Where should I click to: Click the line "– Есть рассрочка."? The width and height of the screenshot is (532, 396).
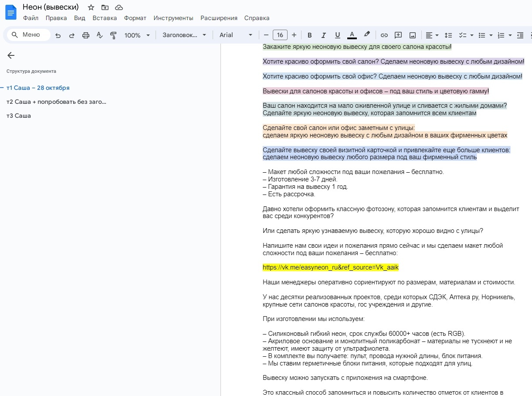[x=289, y=194]
